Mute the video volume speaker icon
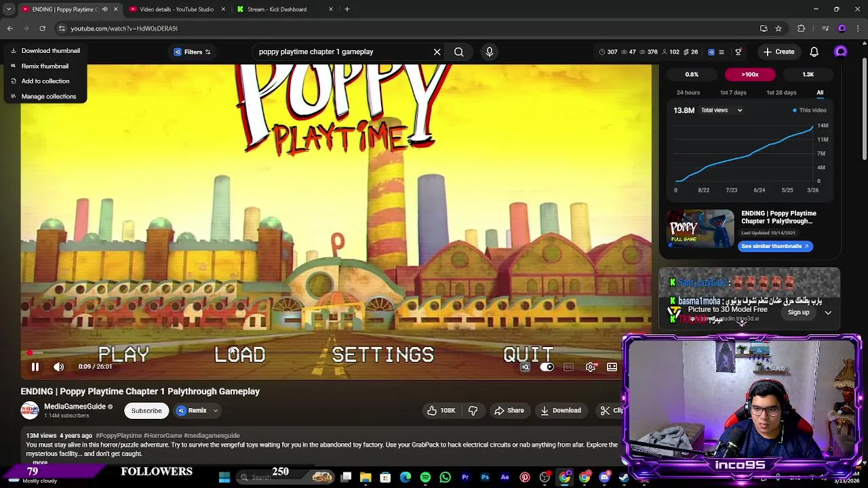The width and height of the screenshot is (868, 488). pos(59,367)
